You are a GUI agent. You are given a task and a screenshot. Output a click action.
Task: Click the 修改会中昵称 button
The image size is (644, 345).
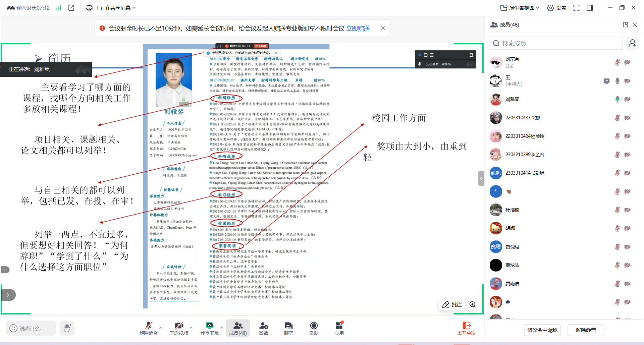coord(542,330)
